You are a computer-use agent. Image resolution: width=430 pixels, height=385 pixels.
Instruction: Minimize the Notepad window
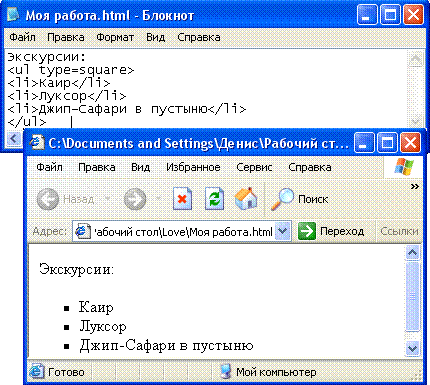click(367, 15)
